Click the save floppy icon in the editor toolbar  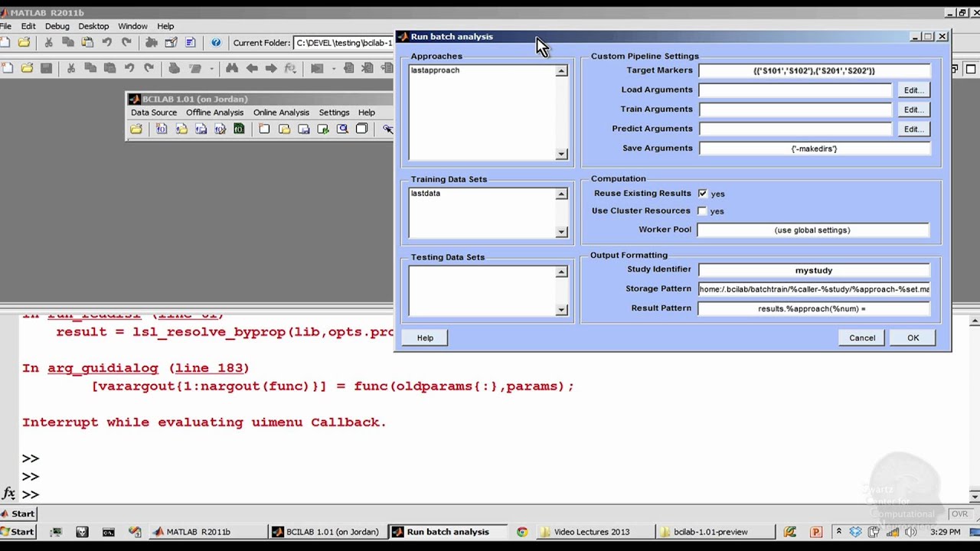pyautogui.click(x=46, y=68)
